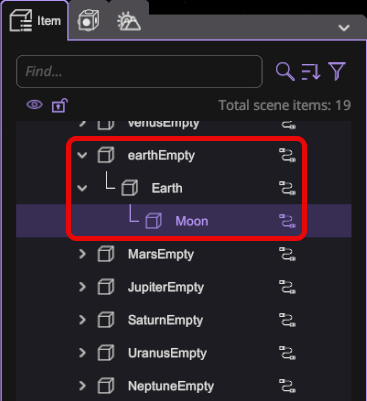Open the environment sun-mountain tab
This screenshot has height=401, width=367.
coord(129,22)
